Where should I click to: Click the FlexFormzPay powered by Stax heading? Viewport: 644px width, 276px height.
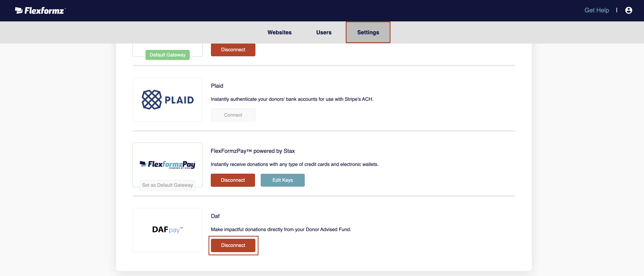253,151
